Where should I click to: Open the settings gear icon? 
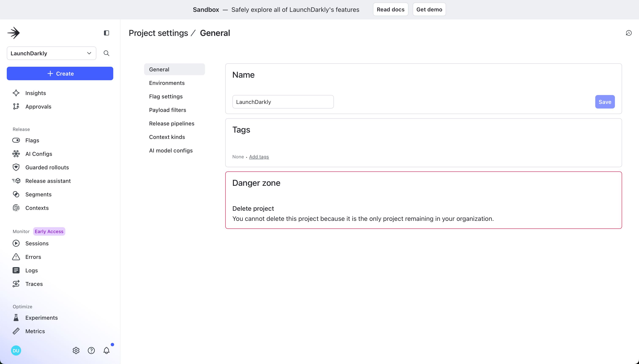[76, 350]
